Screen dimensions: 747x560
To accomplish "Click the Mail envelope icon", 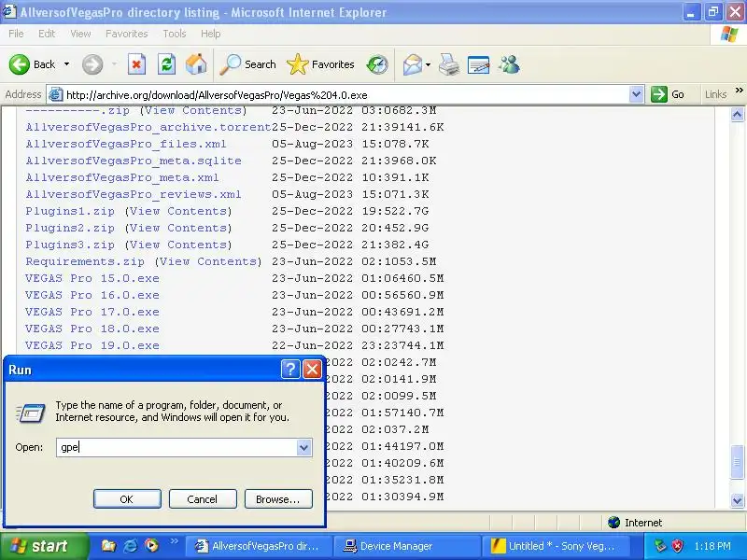I will (413, 64).
